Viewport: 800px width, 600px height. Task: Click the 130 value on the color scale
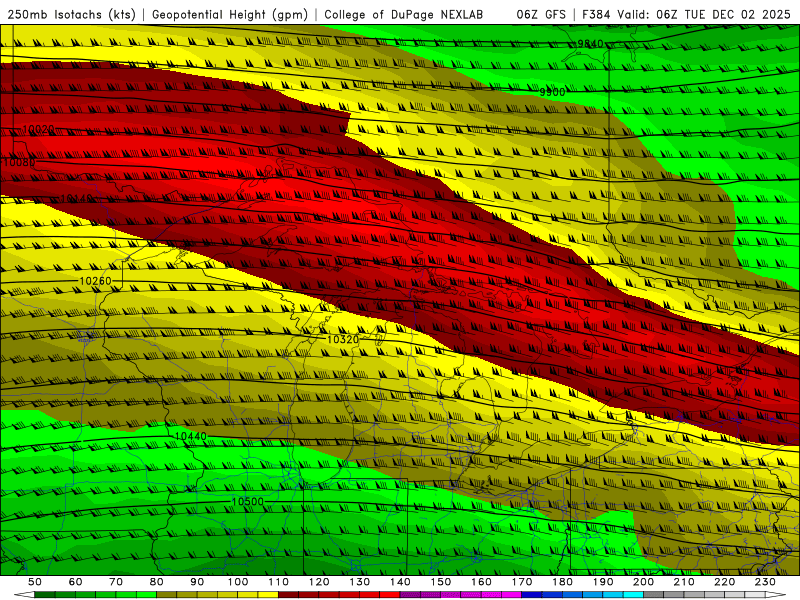click(x=360, y=582)
